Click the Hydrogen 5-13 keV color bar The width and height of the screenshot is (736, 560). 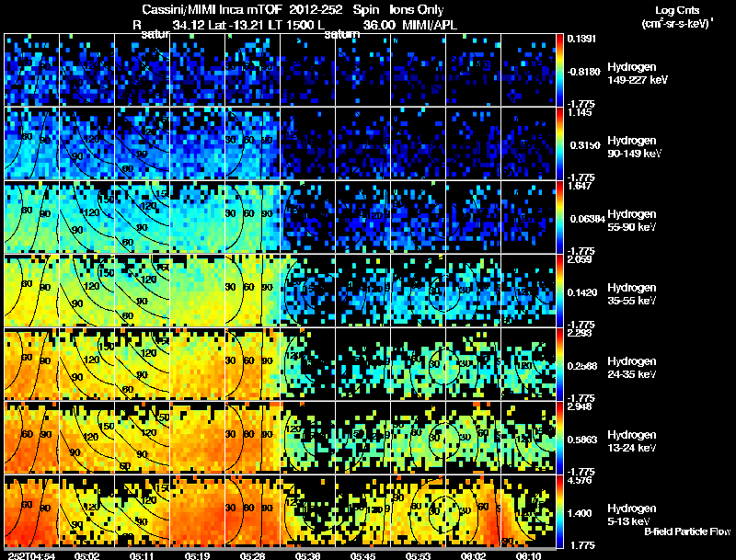coord(559,511)
